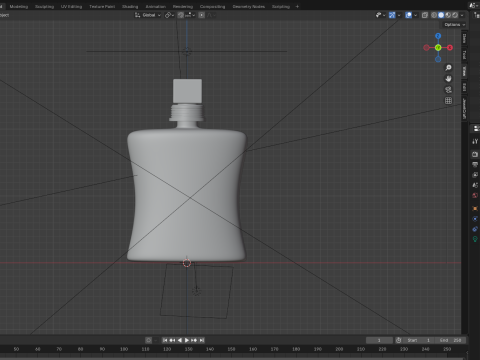The height and width of the screenshot is (360, 480).
Task: Open the Tool sidebar tab
Action: coord(464,55)
